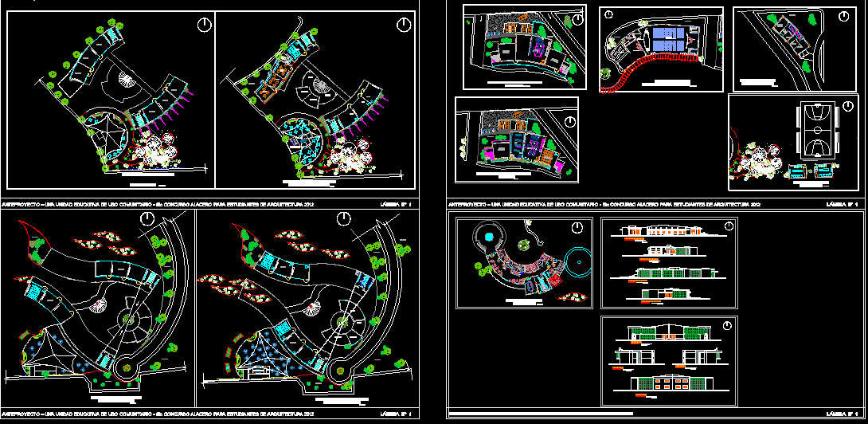Click the spiral staircase symbol in top-left plan
Image resolution: width=868 pixels, height=424 pixels.
click(x=127, y=80)
